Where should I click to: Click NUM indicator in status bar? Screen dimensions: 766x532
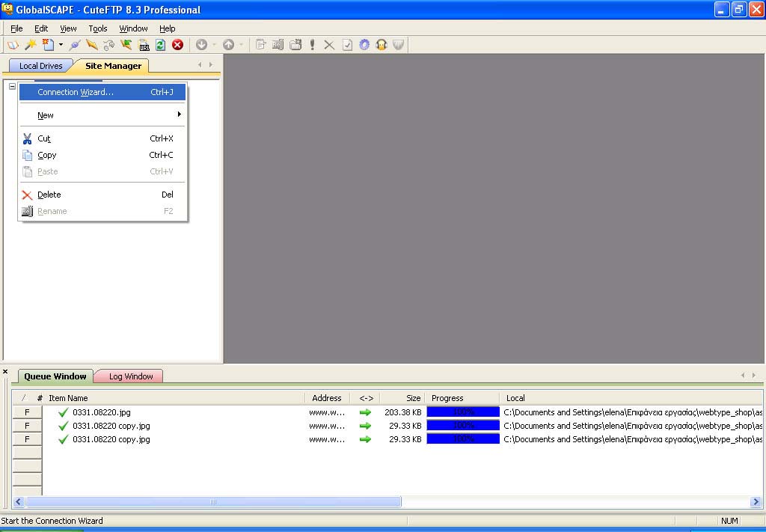coord(729,521)
